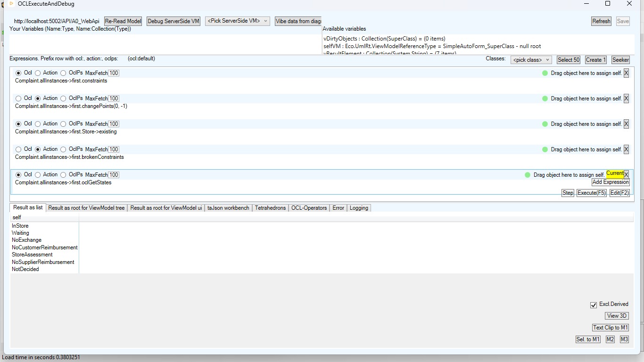Click the View 3D button
Screen dimensions: 644x362
[617, 316]
